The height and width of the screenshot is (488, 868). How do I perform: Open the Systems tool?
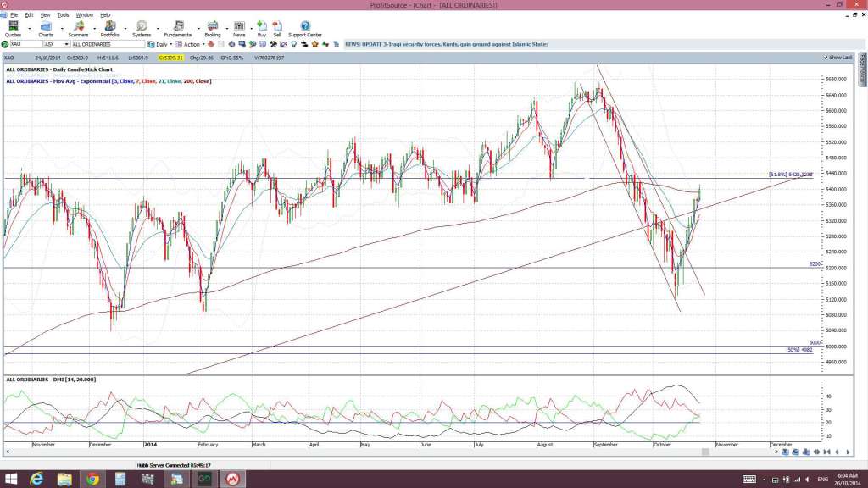point(142,29)
